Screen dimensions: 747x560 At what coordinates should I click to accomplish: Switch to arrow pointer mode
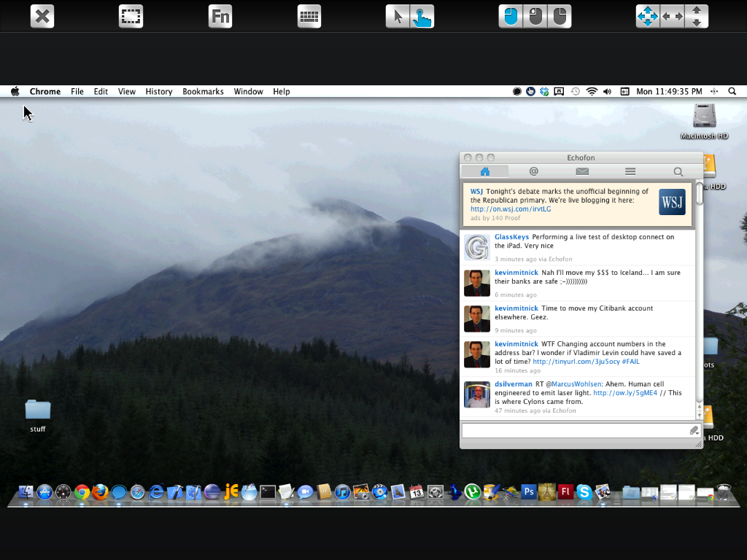[398, 16]
